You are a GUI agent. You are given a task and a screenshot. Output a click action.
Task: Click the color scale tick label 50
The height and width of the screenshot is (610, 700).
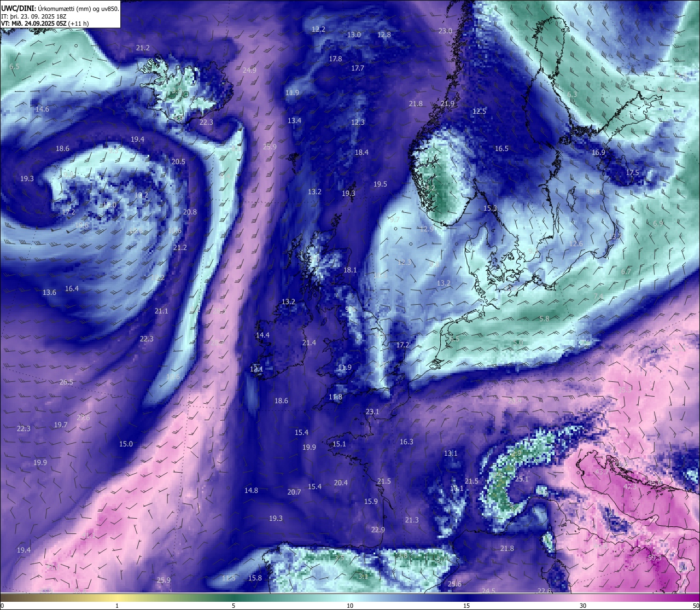696,606
